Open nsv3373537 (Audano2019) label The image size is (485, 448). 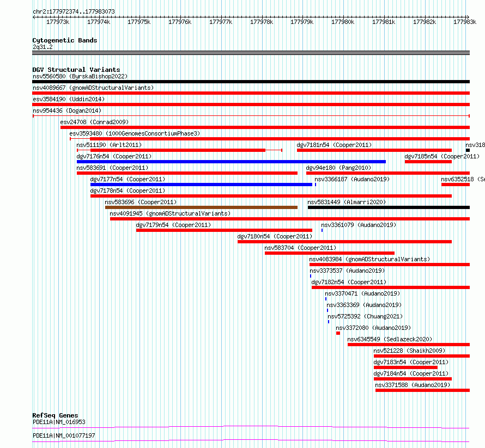coord(347,271)
